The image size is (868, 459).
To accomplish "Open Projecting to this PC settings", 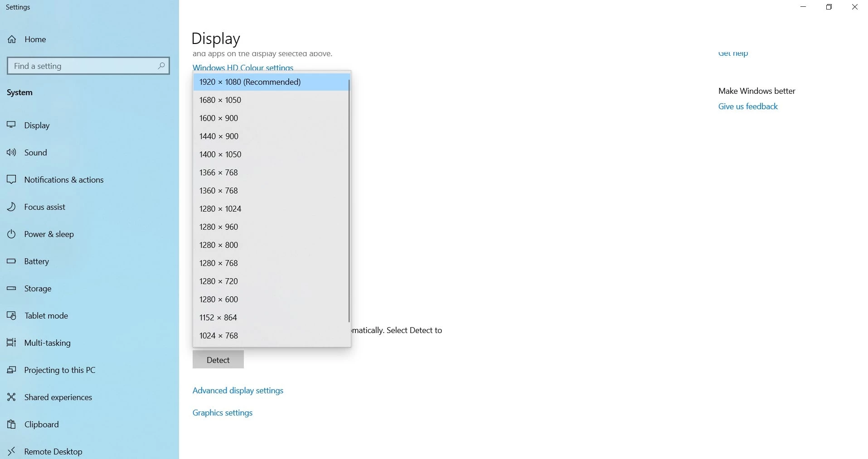I will tap(89, 370).
